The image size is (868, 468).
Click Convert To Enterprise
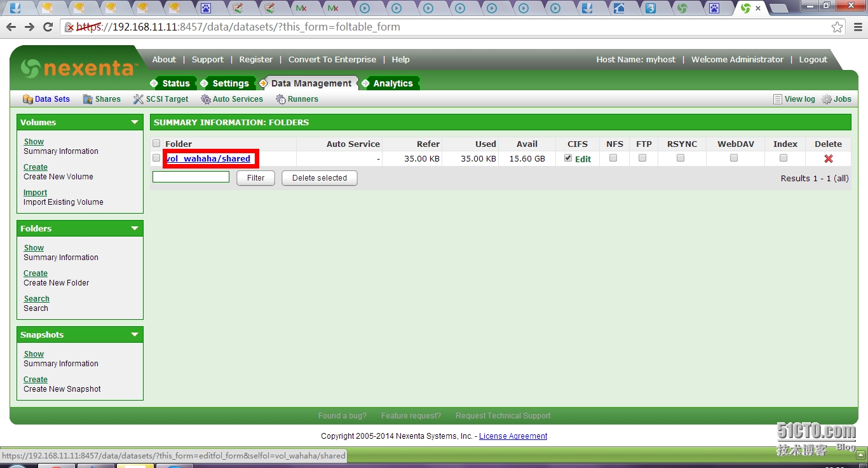point(332,59)
